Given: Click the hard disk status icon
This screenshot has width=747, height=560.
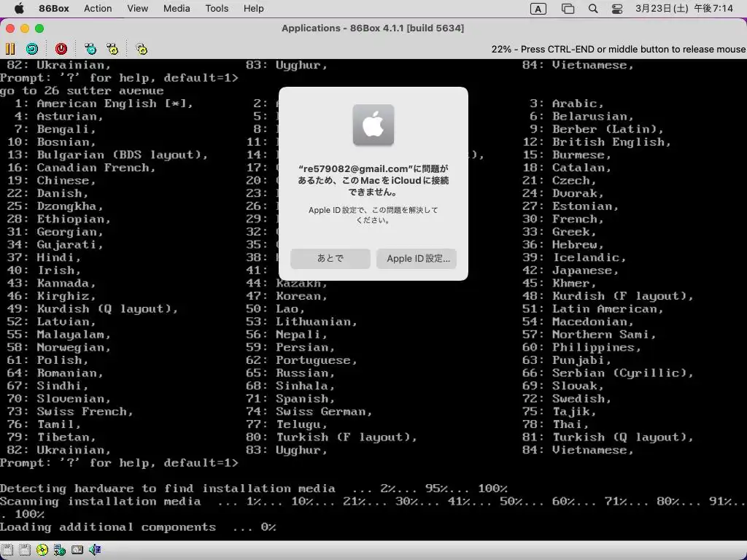Looking at the screenshot, I should coord(77,550).
